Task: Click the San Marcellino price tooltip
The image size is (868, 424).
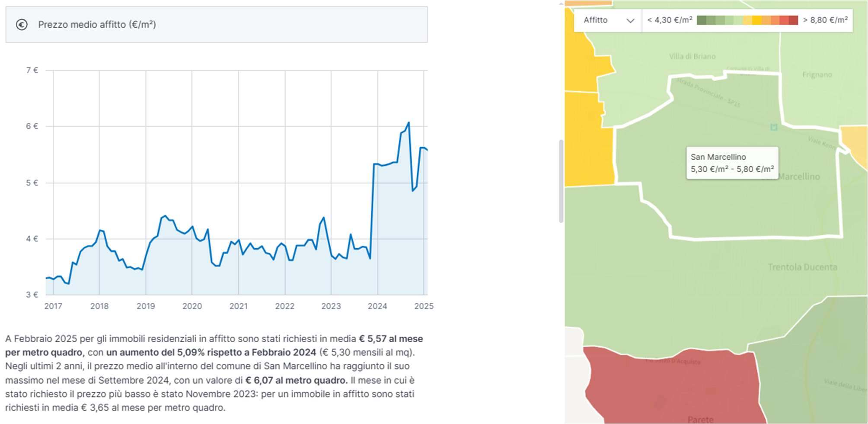Action: tap(732, 163)
